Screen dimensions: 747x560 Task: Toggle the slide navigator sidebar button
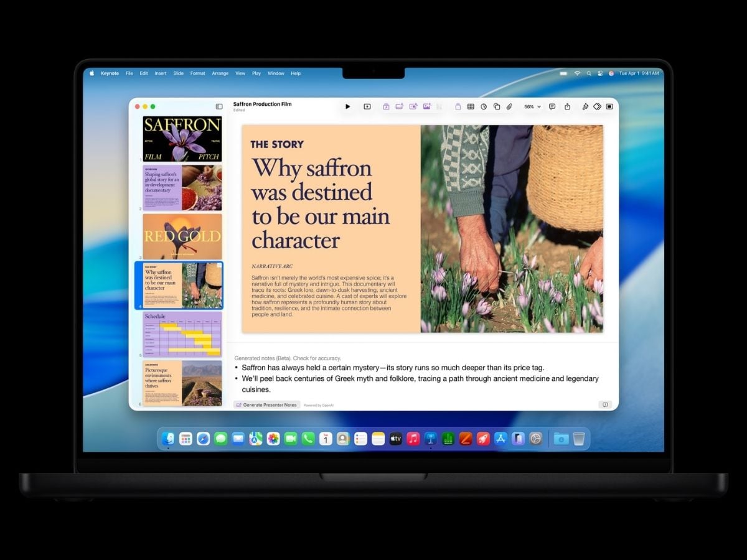coord(219,106)
